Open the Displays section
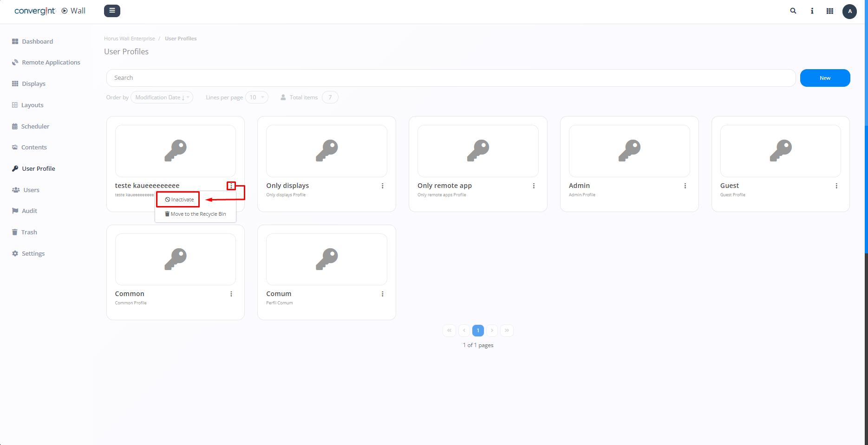This screenshot has width=868, height=445. 33,84
